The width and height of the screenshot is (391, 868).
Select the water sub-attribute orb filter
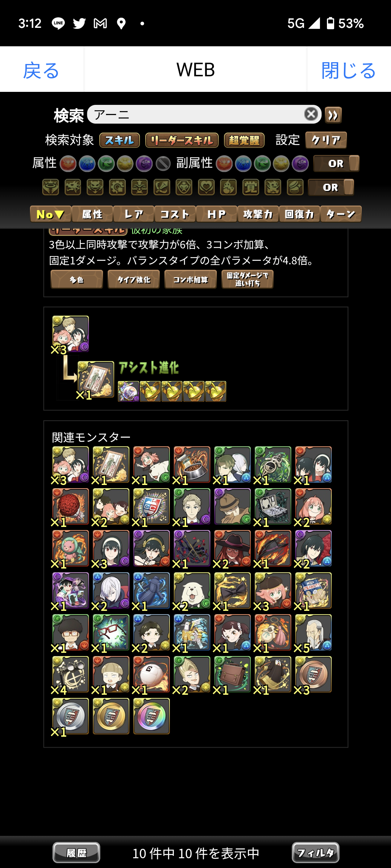pos(243,163)
